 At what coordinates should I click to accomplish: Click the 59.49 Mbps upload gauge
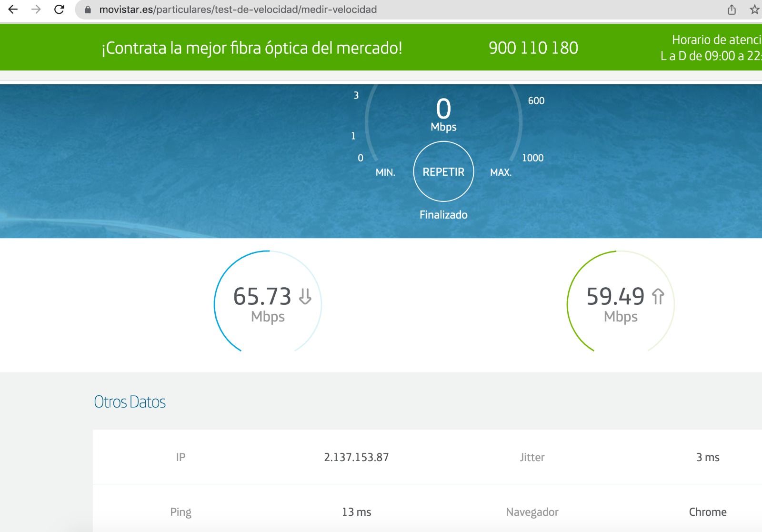pos(621,303)
